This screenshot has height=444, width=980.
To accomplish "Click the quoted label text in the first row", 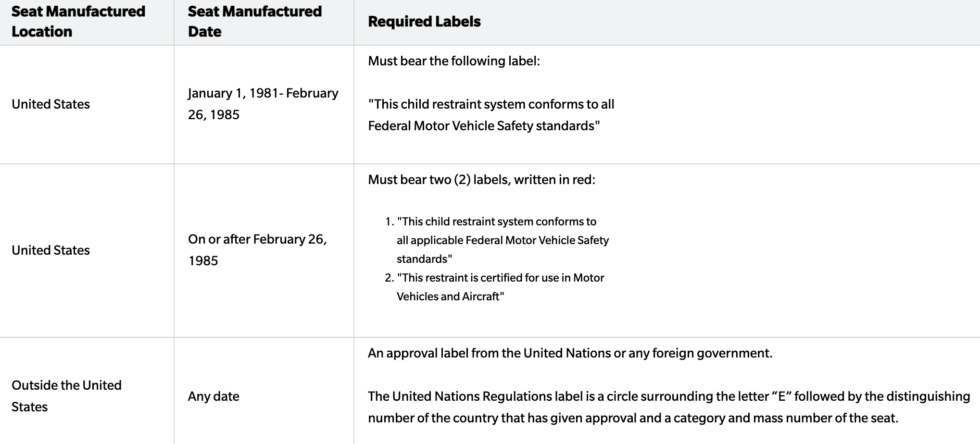I will (490, 115).
